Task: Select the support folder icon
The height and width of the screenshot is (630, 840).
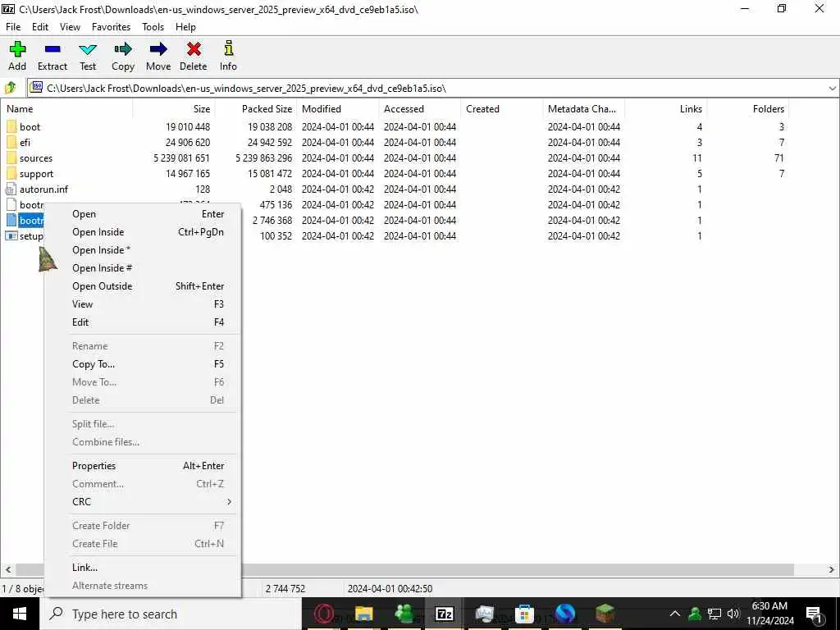Action: [11, 173]
